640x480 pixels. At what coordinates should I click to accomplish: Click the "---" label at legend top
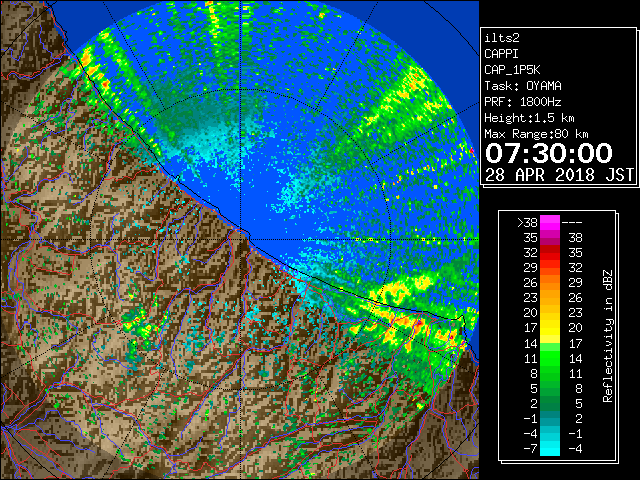(x=572, y=223)
